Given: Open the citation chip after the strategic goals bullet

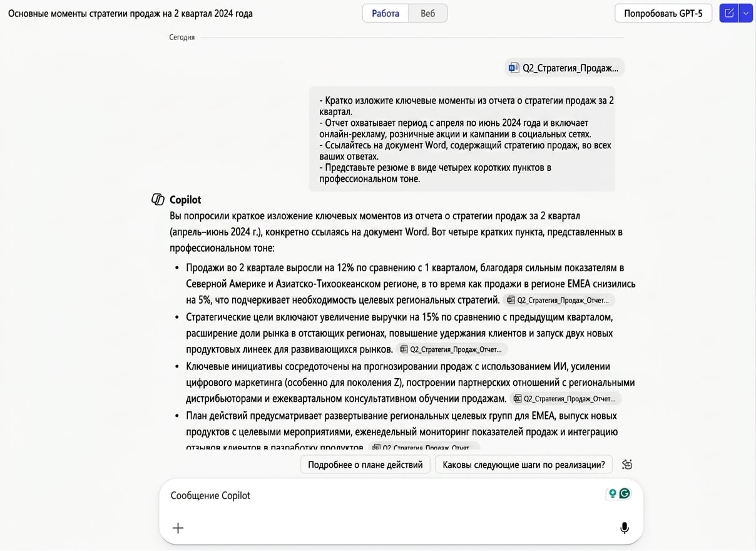Looking at the screenshot, I should (452, 349).
